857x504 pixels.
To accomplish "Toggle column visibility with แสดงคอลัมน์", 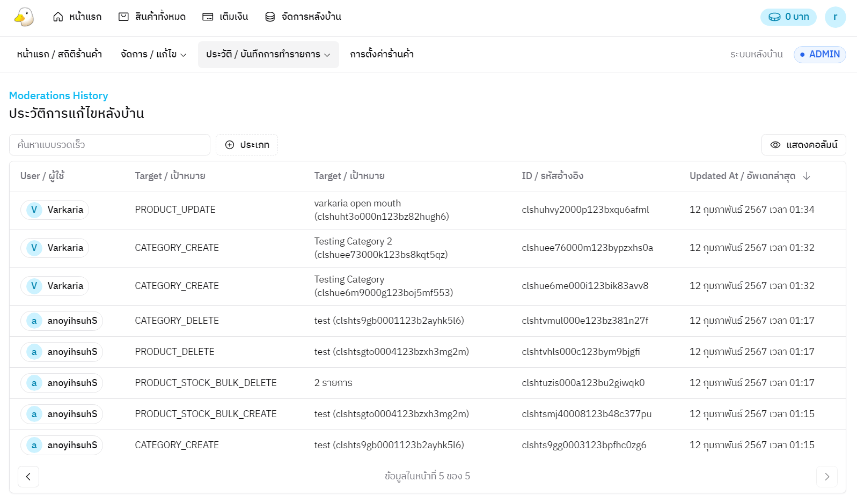I will [803, 145].
